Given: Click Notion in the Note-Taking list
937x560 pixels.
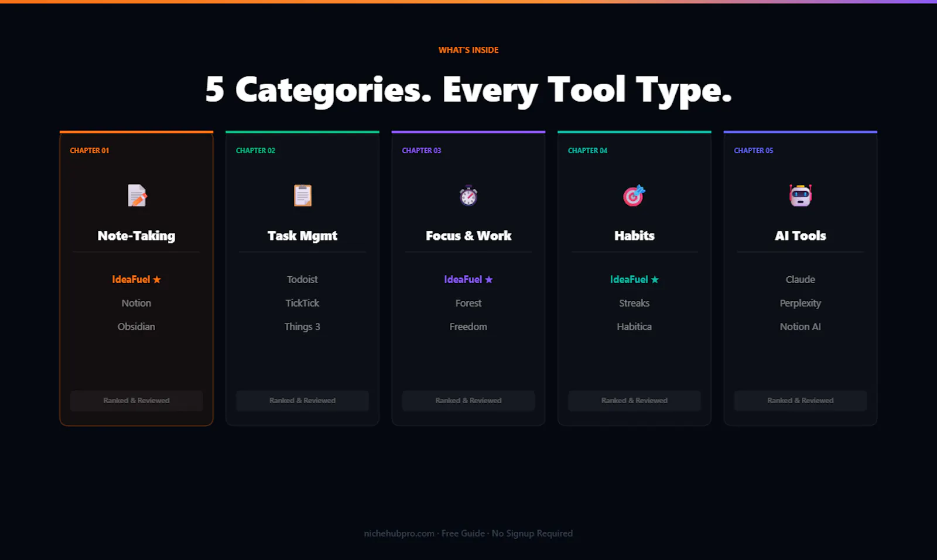Looking at the screenshot, I should coord(136,303).
